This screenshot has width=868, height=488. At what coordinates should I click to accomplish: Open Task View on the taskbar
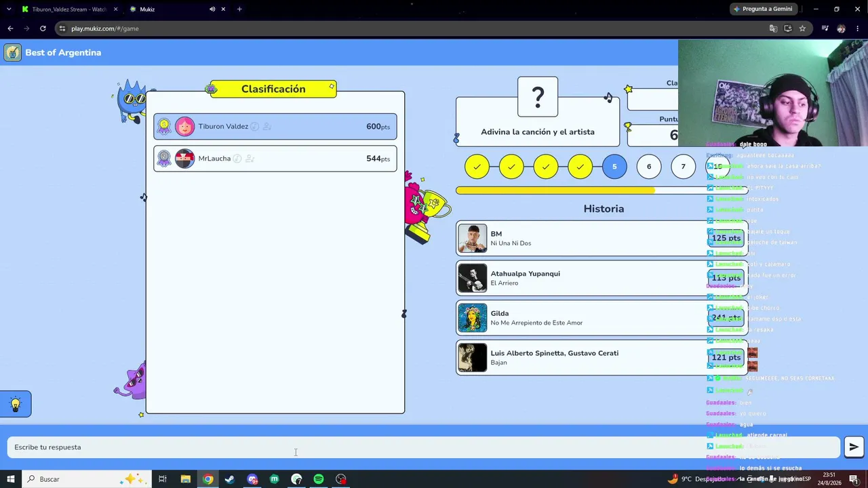[x=163, y=479]
